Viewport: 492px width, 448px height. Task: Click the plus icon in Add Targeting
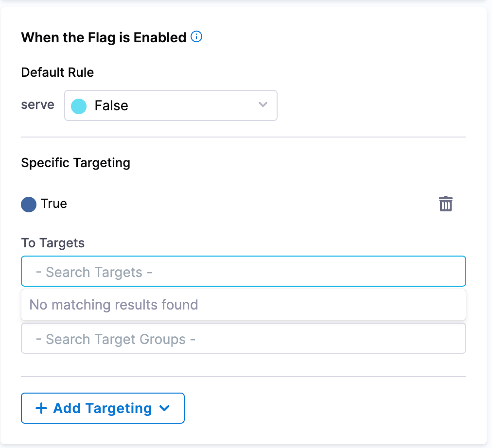(41, 408)
